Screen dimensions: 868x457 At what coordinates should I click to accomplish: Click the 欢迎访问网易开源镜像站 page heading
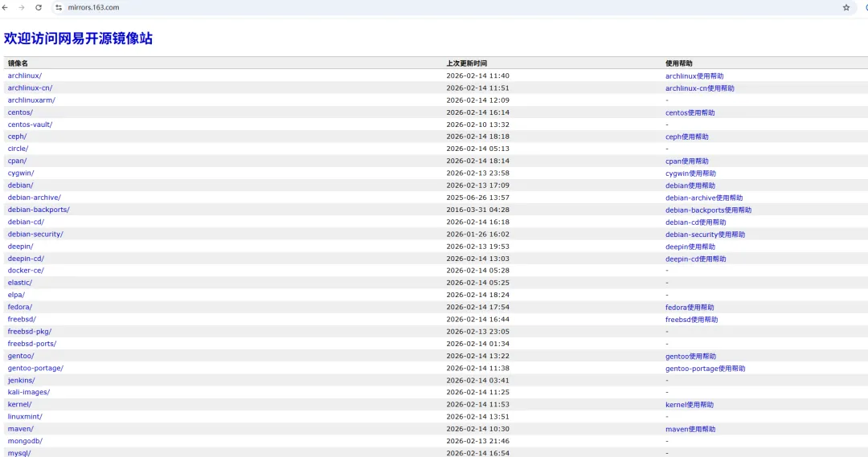[78, 39]
